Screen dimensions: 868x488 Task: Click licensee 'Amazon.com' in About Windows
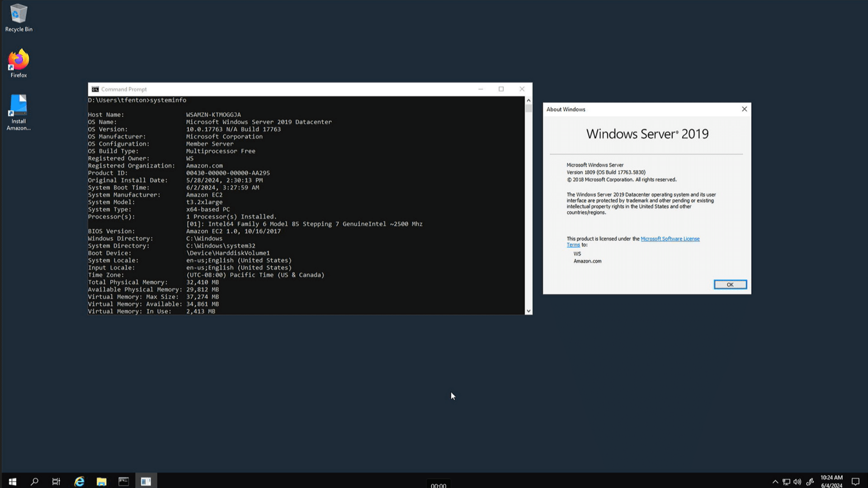[587, 261]
